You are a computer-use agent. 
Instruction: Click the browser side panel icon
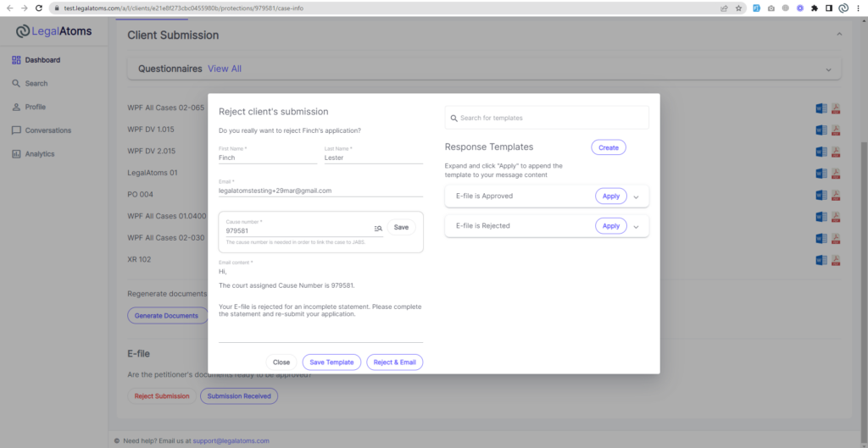click(828, 8)
